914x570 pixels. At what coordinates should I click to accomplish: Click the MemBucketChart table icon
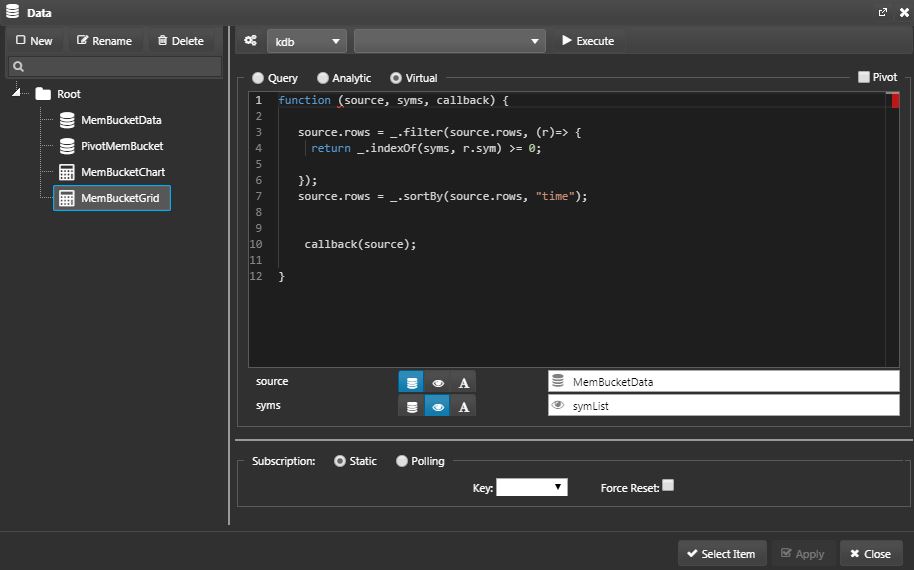pyautogui.click(x=67, y=172)
